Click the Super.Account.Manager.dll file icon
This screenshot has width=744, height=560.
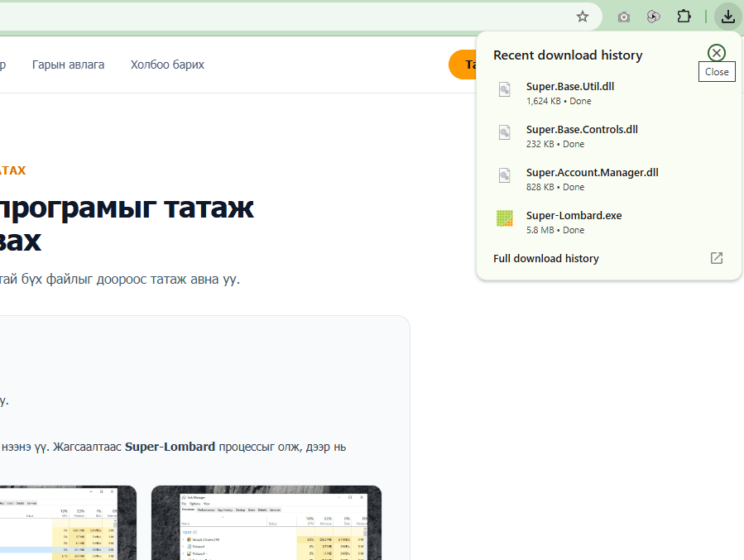pyautogui.click(x=505, y=175)
